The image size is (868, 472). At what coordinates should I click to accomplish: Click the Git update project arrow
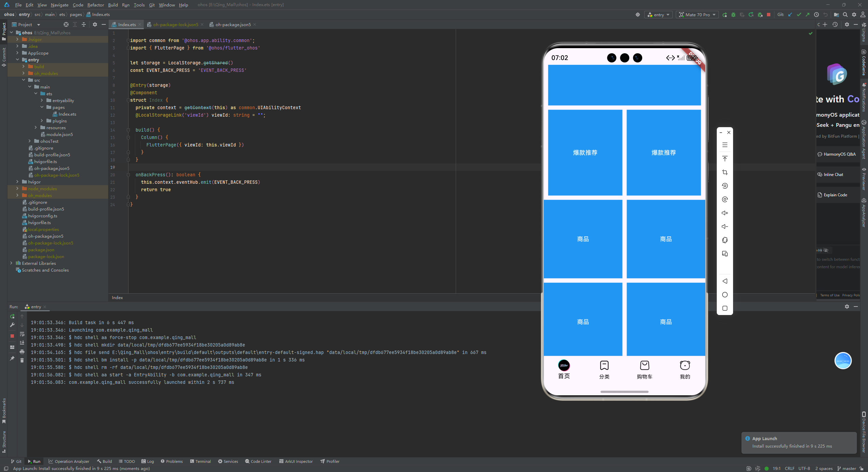[790, 15]
